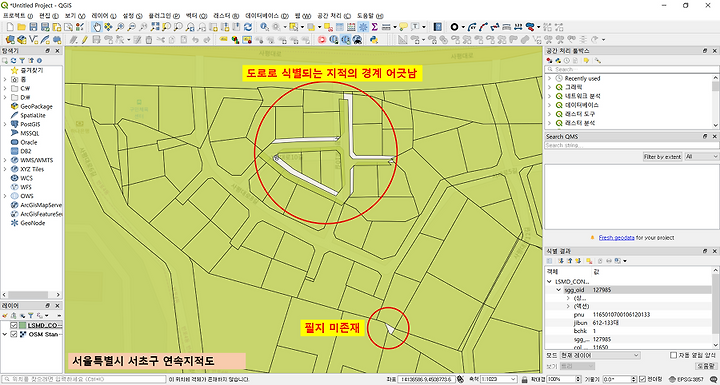720x385 pixels.
Task: Expand the C:\ drive in Browser
Action: pyautogui.click(x=5, y=88)
